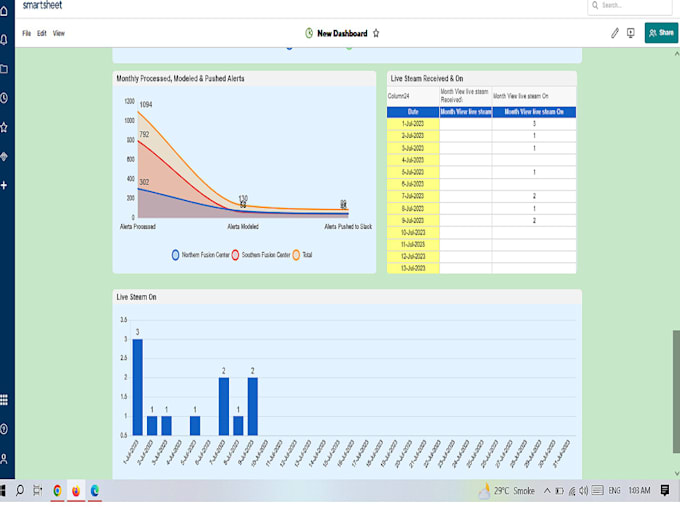Open the Windows Start button
The image size is (680, 510).
3,490
